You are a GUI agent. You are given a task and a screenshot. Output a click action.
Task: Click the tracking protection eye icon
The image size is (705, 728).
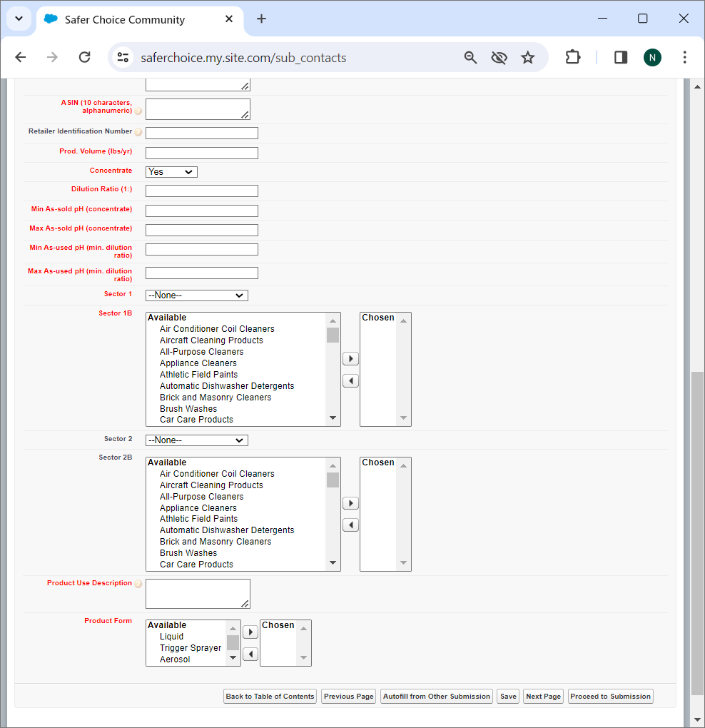[x=499, y=58]
